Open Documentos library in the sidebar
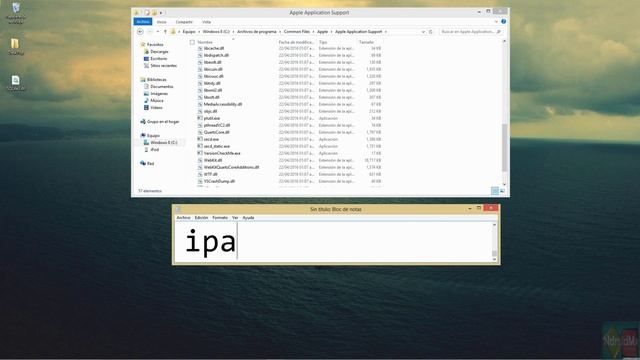This screenshot has width=640, height=360. (x=158, y=87)
